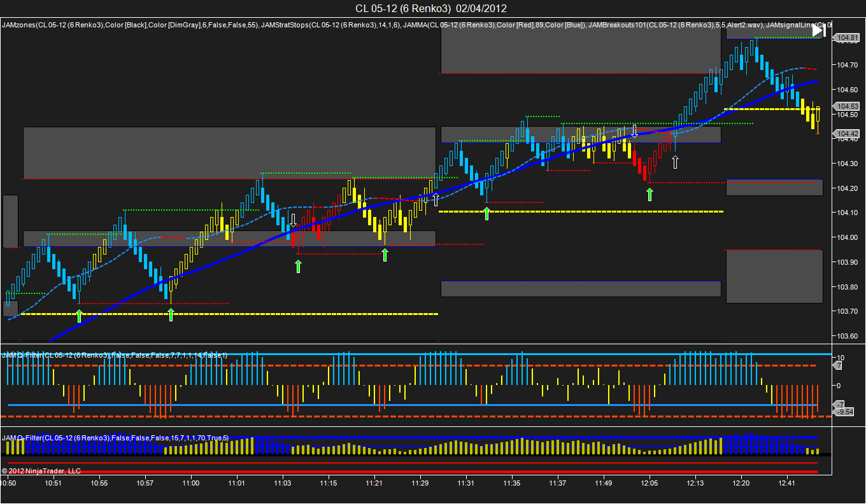
Task: Click the 104.53 price marker tag
Action: (848, 106)
